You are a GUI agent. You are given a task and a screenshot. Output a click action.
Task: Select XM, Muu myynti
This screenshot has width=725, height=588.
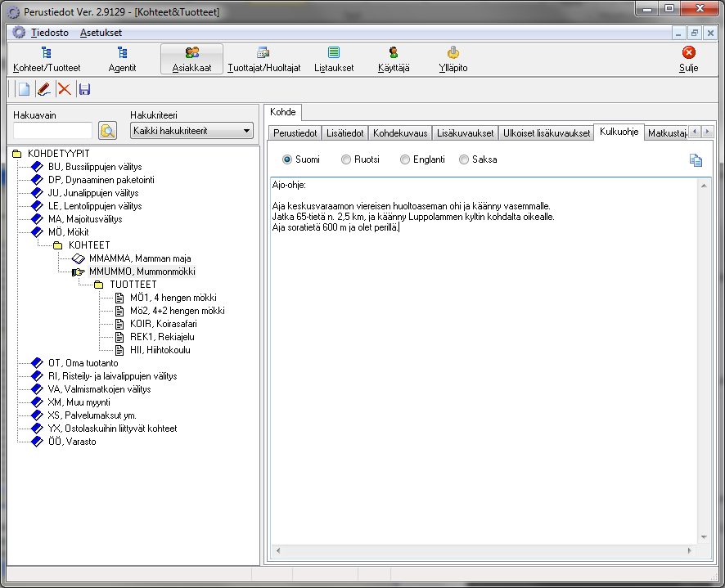[x=79, y=402]
